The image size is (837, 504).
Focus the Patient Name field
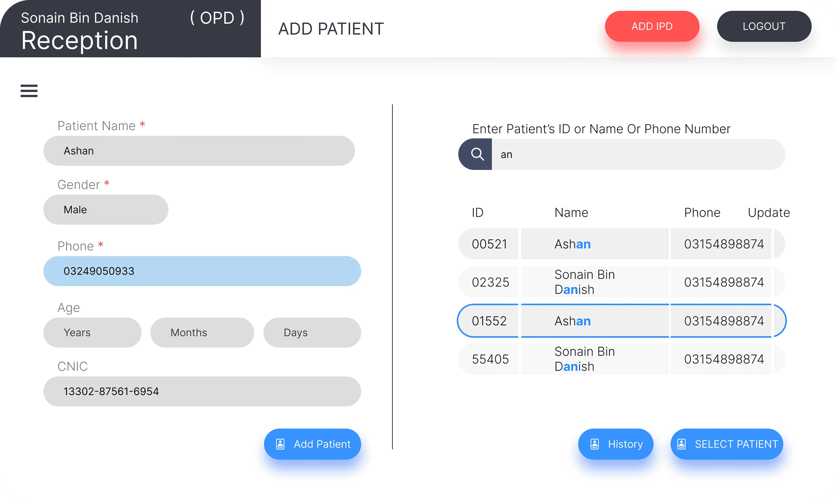(199, 151)
